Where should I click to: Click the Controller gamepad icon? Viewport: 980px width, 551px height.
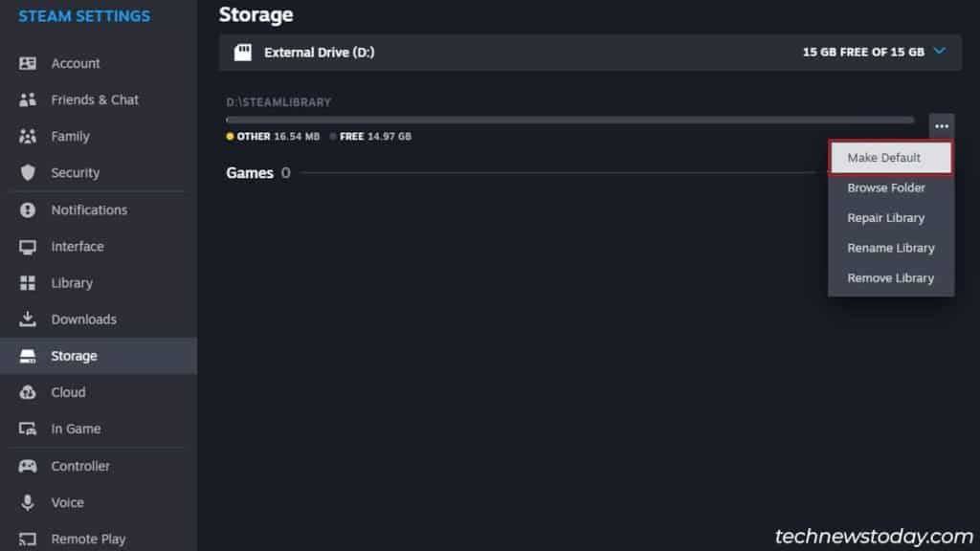pyautogui.click(x=28, y=466)
